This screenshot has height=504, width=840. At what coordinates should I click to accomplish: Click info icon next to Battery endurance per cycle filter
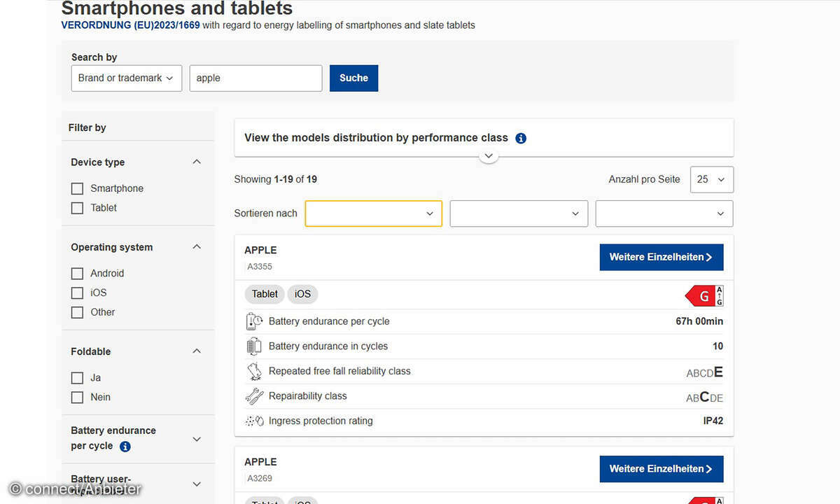pos(125,447)
